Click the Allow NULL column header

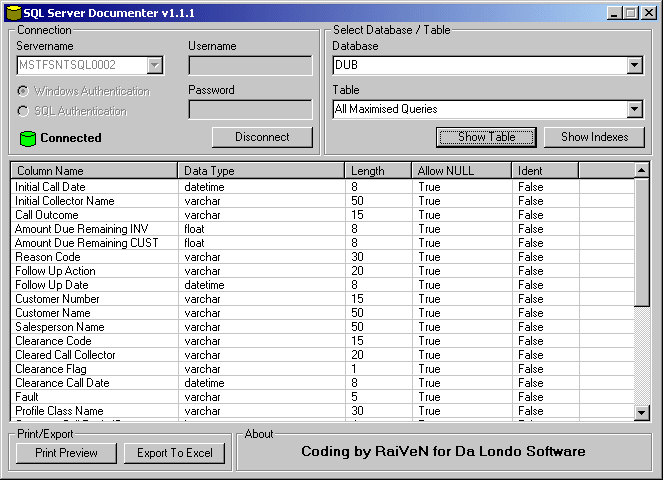pyautogui.click(x=461, y=171)
